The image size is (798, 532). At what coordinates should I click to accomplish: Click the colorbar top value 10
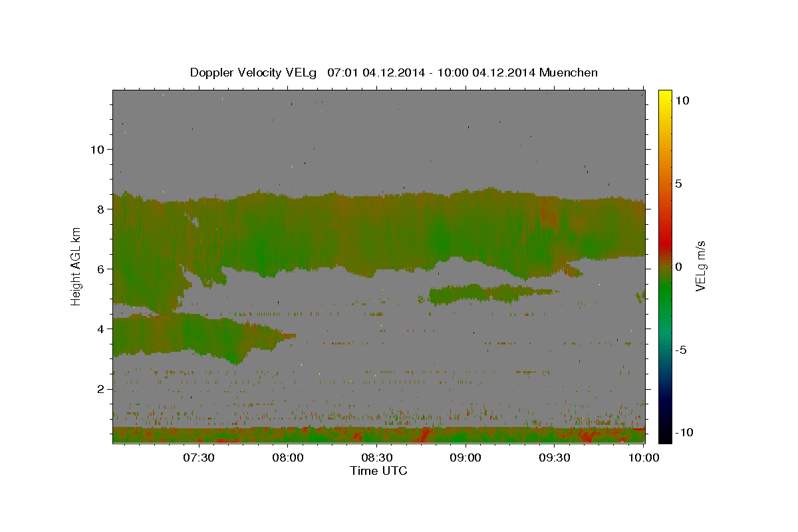(x=682, y=100)
